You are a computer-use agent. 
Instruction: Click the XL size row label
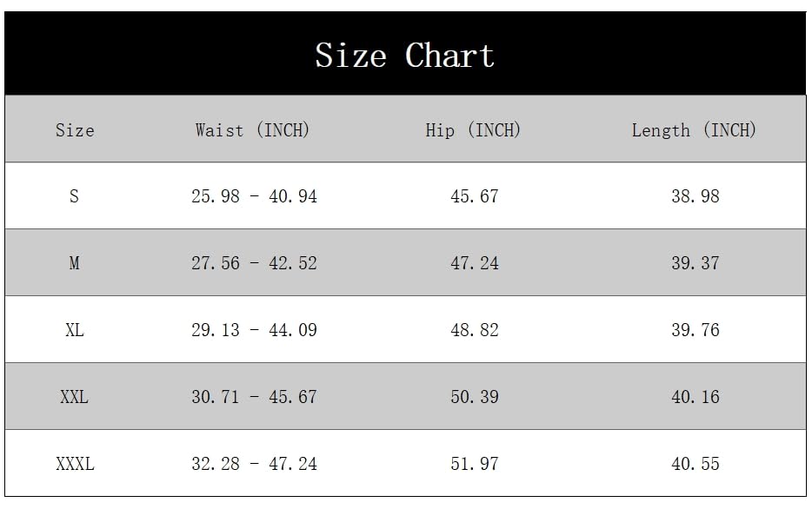pyautogui.click(x=75, y=330)
